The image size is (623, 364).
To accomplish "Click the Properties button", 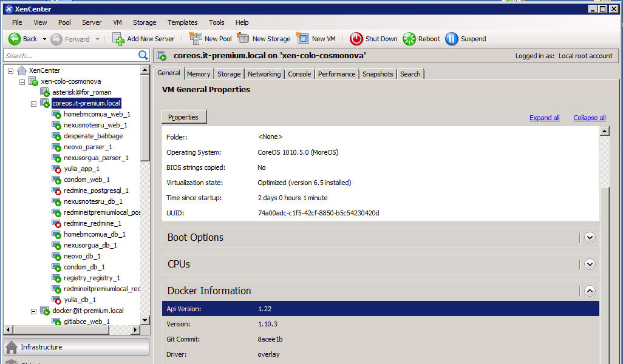I will (x=184, y=117).
